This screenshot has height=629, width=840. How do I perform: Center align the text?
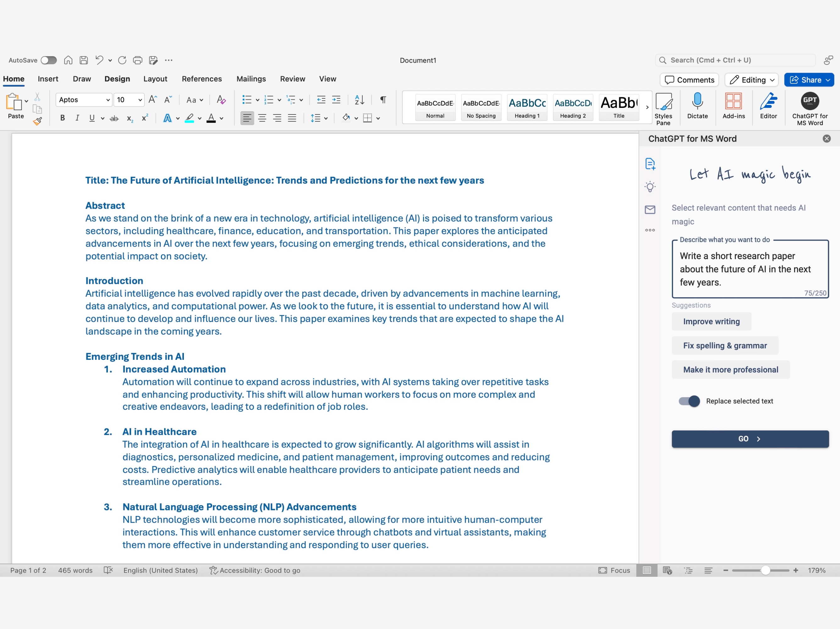(x=262, y=118)
